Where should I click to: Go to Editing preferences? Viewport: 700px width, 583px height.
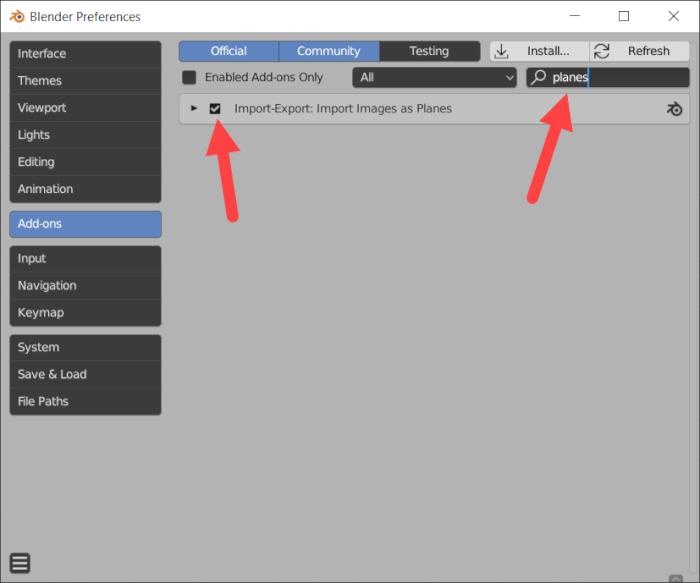pyautogui.click(x=85, y=162)
